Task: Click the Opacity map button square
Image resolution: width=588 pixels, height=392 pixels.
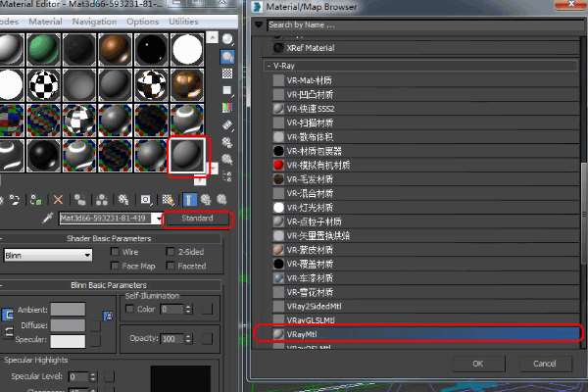Action: click(x=207, y=338)
